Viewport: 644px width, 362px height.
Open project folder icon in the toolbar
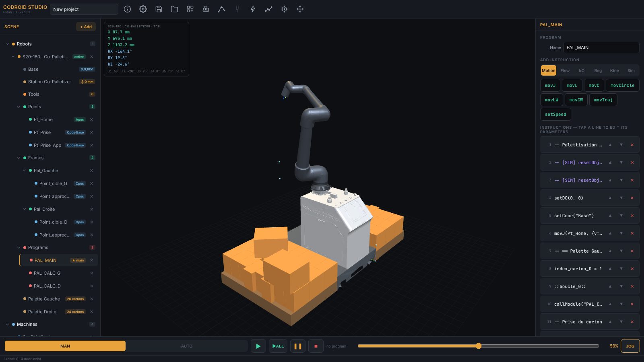(x=174, y=9)
